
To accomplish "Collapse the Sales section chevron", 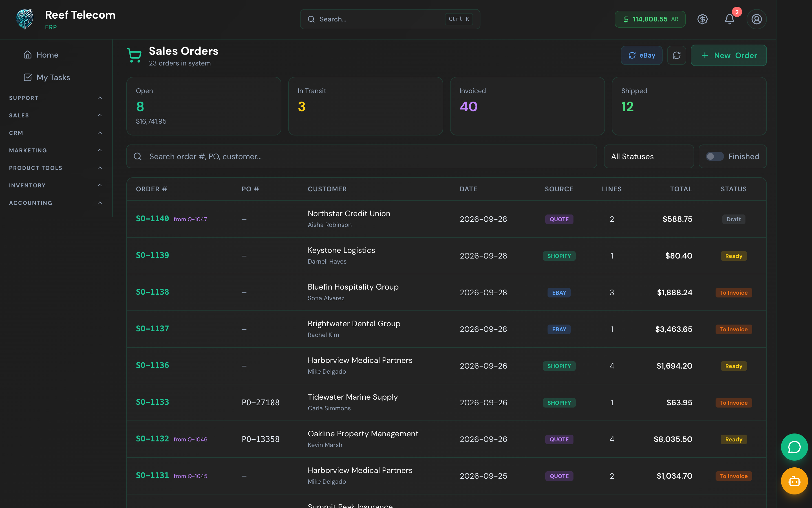I will coord(100,115).
